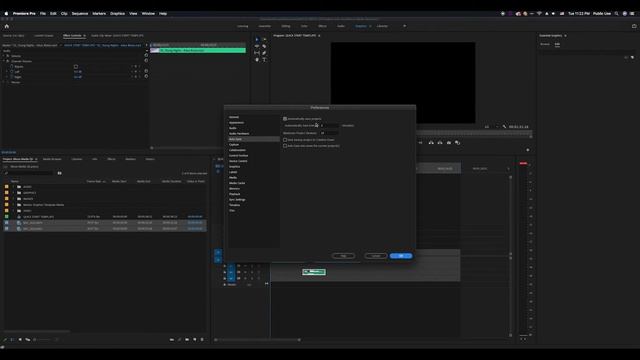Select the Selection tool in the toolbar
Viewport: 640px width, 360px height.
pyautogui.click(x=257, y=40)
